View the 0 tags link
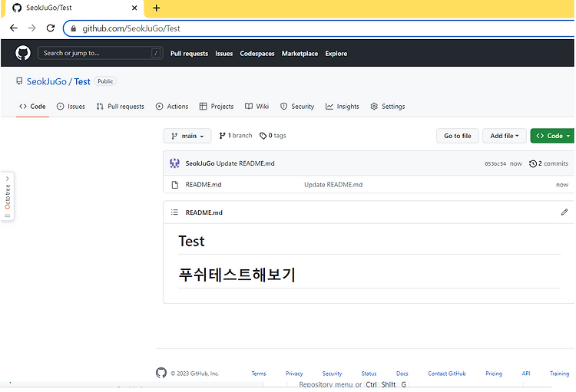Image resolution: width=576 pixels, height=392 pixels. (273, 136)
